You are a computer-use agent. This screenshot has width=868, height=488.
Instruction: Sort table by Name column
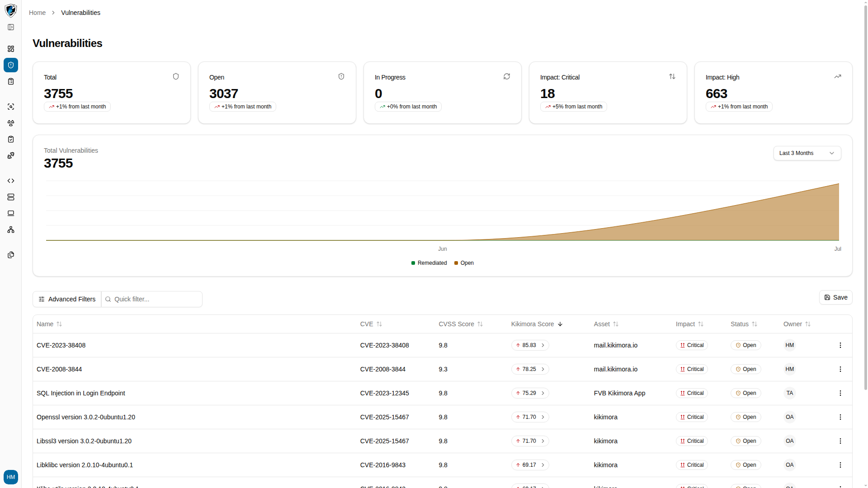click(49, 324)
